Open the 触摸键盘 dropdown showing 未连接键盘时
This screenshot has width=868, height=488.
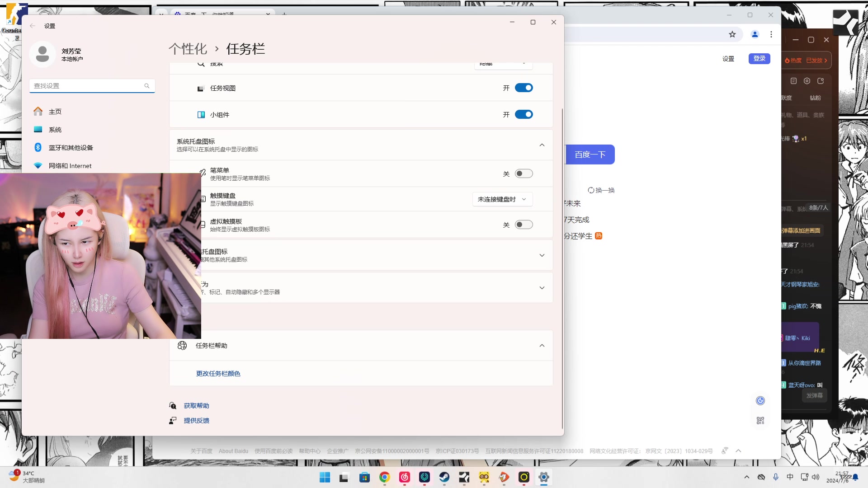[x=502, y=199]
